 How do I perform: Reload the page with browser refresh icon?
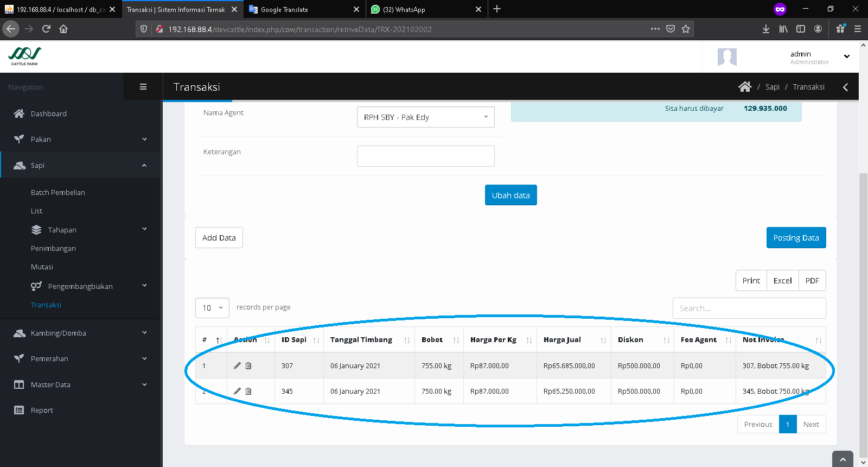(46, 29)
